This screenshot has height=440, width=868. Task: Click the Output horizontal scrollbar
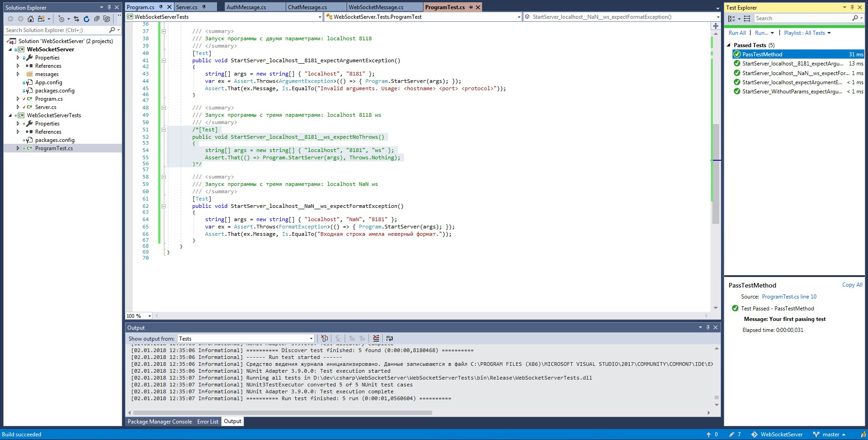tap(282, 413)
